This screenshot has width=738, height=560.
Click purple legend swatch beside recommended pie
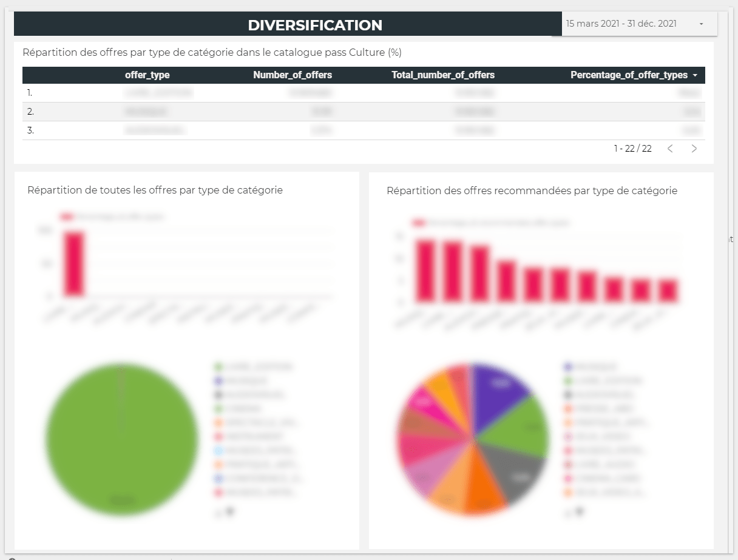[568, 367]
